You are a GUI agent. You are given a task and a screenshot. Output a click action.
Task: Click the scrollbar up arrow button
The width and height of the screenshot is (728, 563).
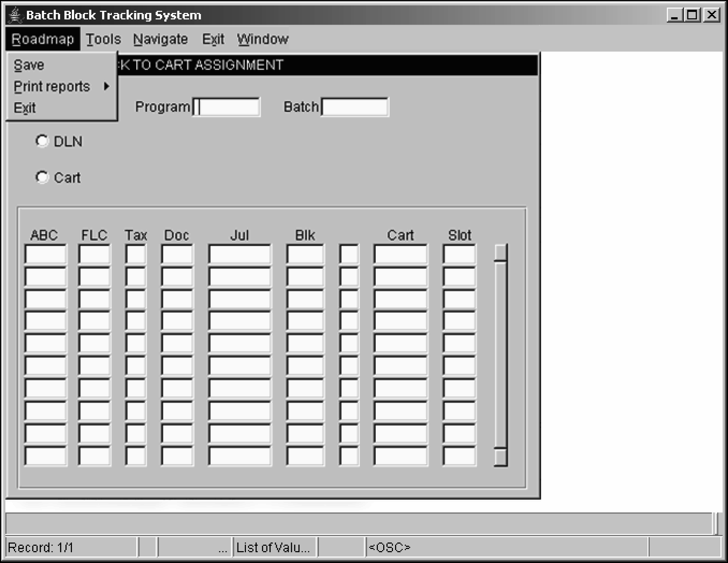[500, 252]
